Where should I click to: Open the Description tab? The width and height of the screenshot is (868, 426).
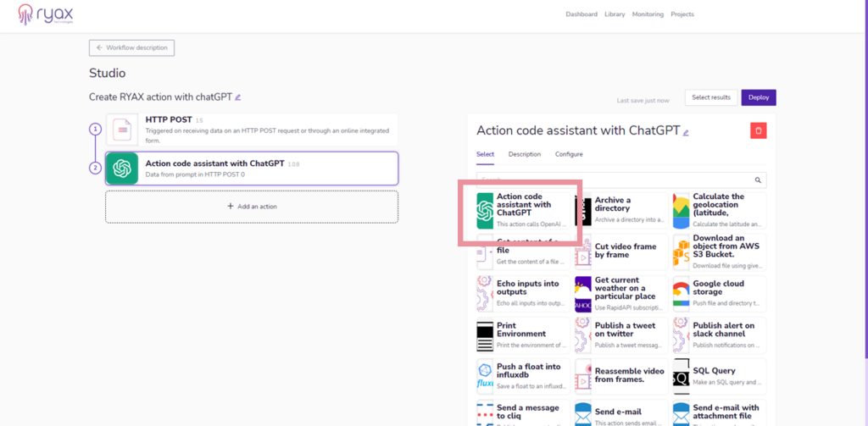524,154
